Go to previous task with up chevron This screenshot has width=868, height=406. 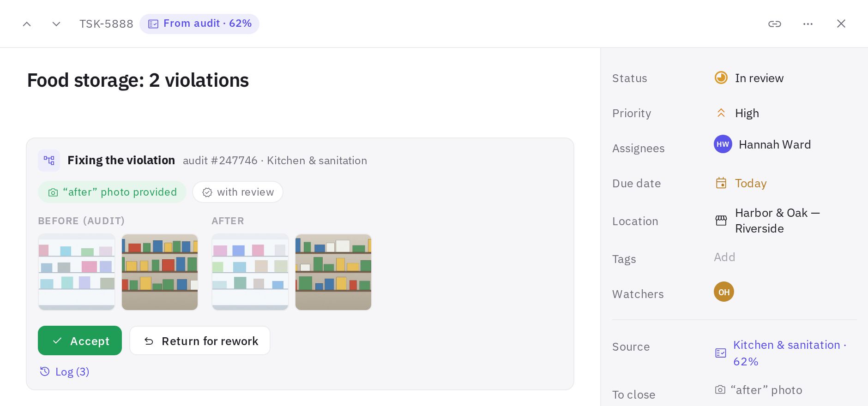(27, 24)
